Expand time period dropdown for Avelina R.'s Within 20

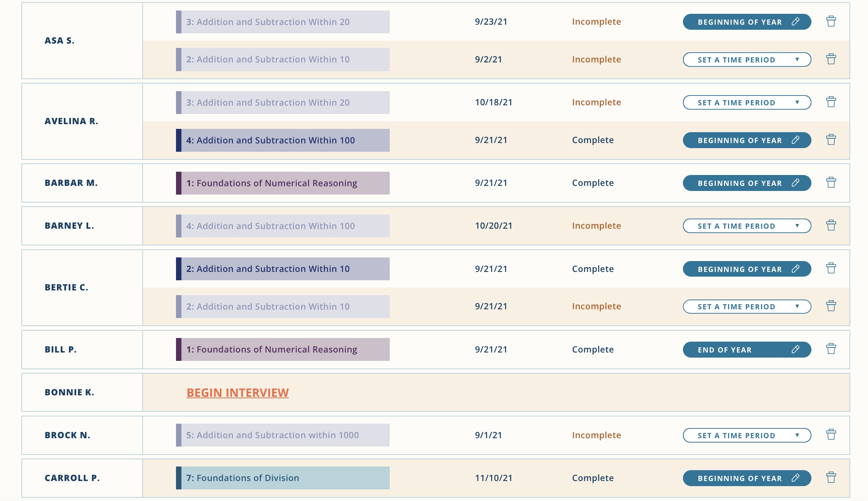[746, 102]
